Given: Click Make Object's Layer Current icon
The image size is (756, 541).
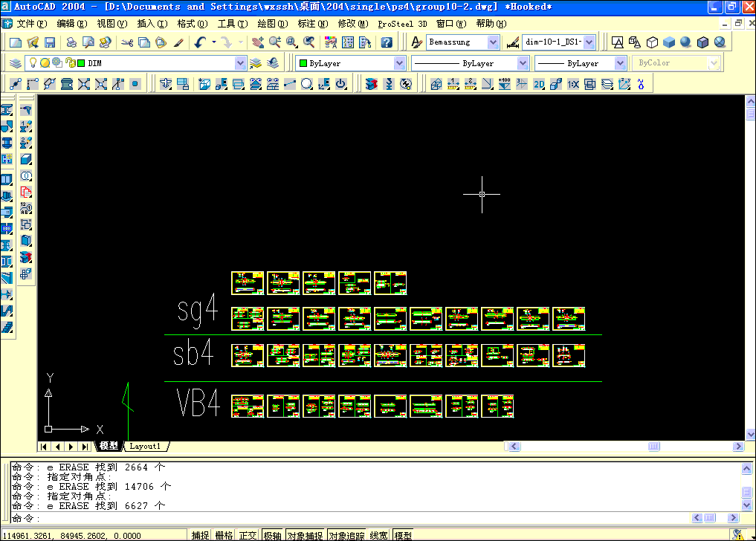Looking at the screenshot, I should 256,63.
